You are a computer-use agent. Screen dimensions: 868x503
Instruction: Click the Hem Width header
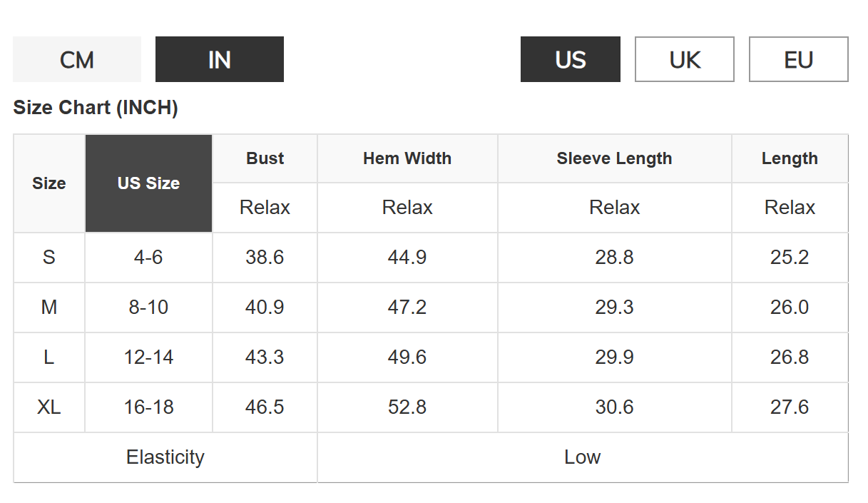point(407,158)
